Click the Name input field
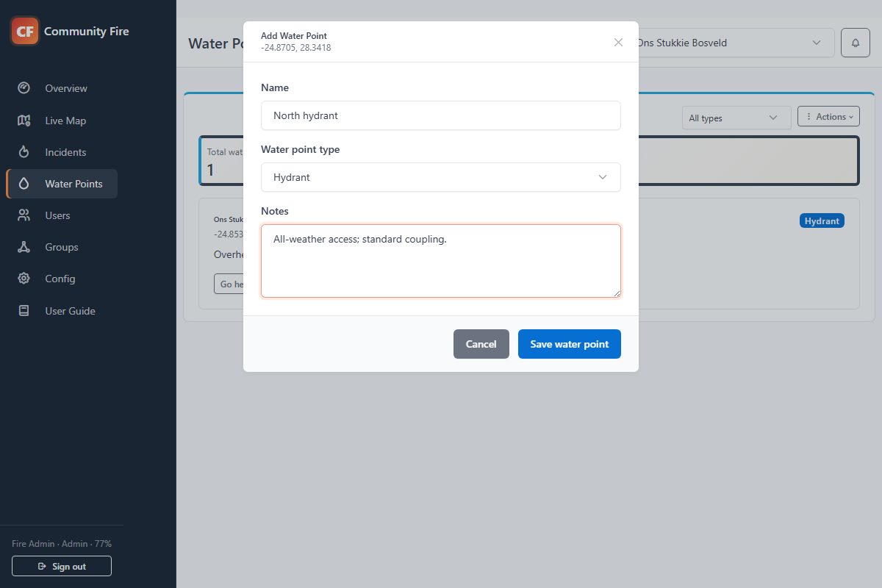 pyautogui.click(x=441, y=115)
